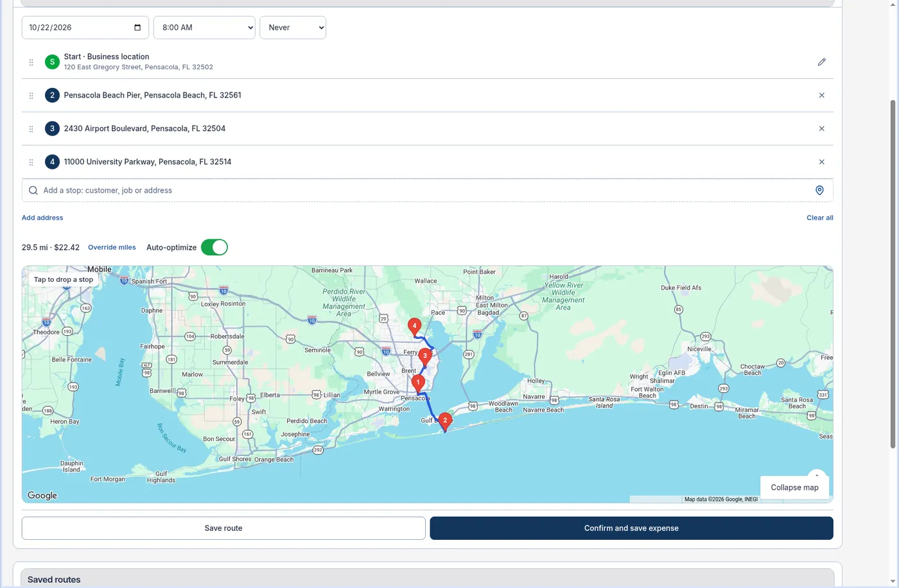Click 'Map data ©2026 Google, INEGI' attribution

pyautogui.click(x=721, y=499)
